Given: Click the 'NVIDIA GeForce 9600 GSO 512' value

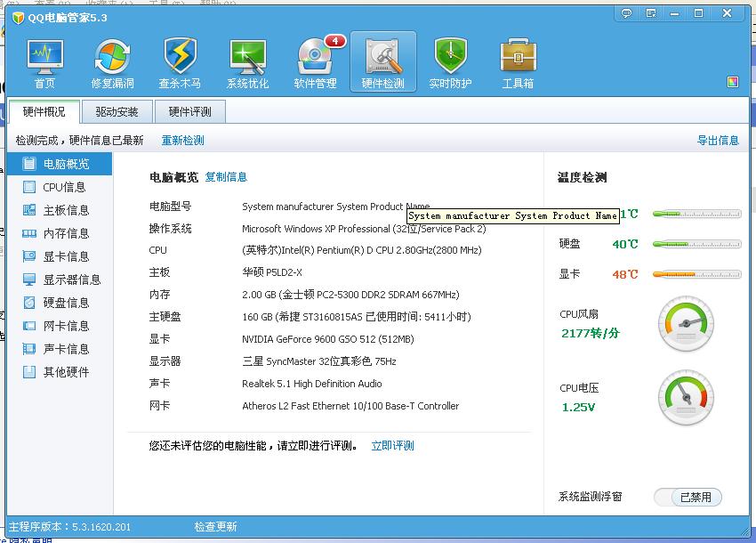Looking at the screenshot, I should click(328, 339).
